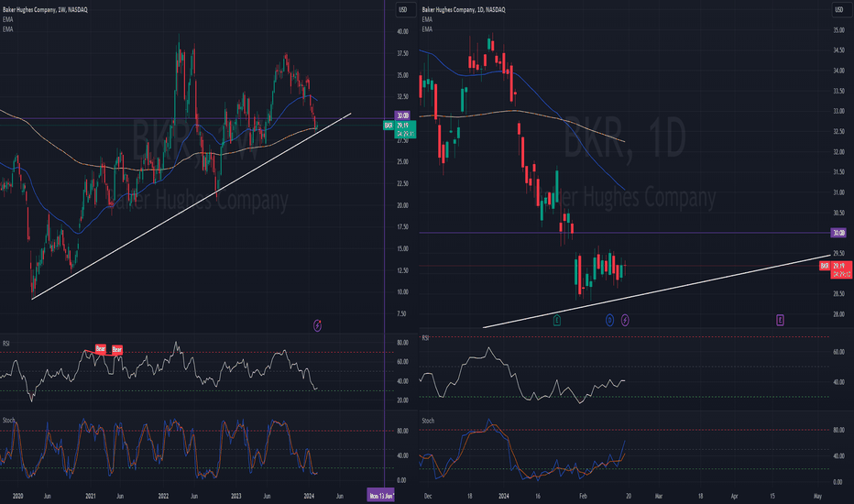Click the 31.50 label on daily price axis

pyautogui.click(x=838, y=171)
